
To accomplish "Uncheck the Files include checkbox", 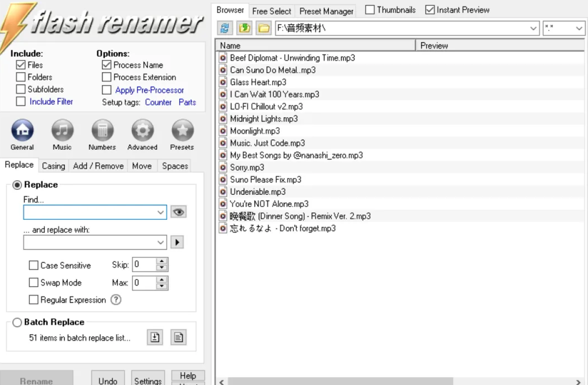I will [21, 65].
